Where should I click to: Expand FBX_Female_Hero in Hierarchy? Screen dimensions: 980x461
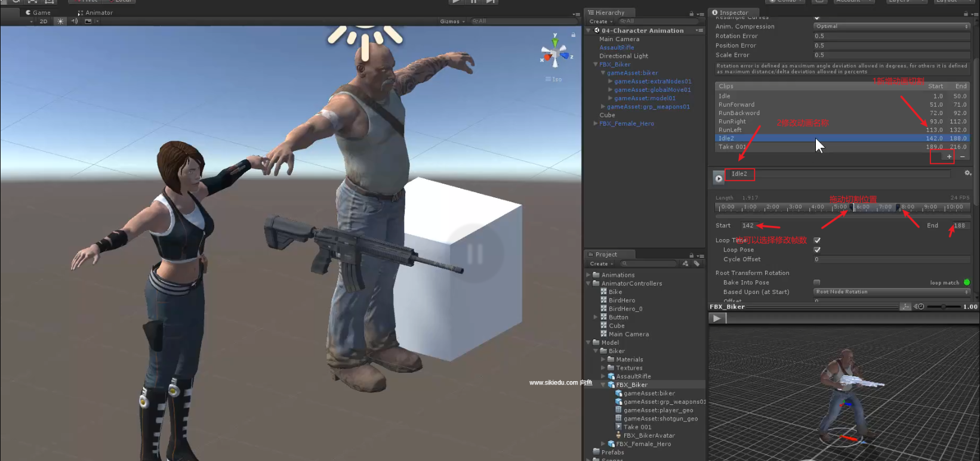coord(595,123)
